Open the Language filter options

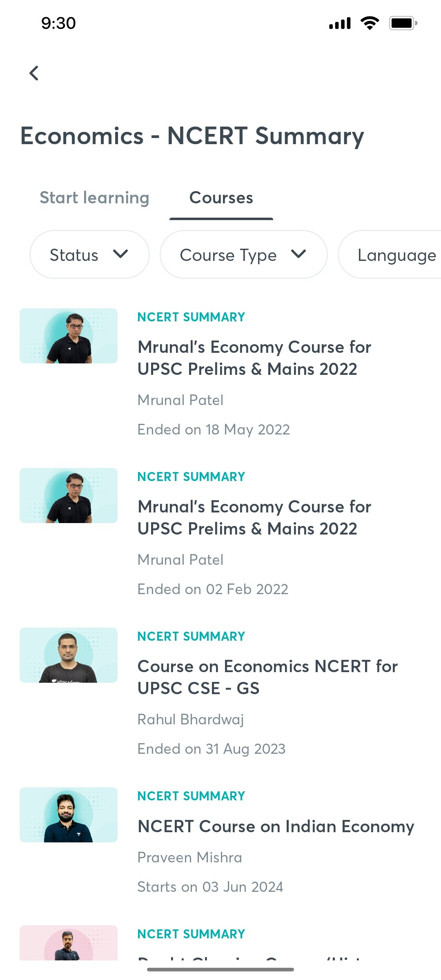[x=395, y=254]
